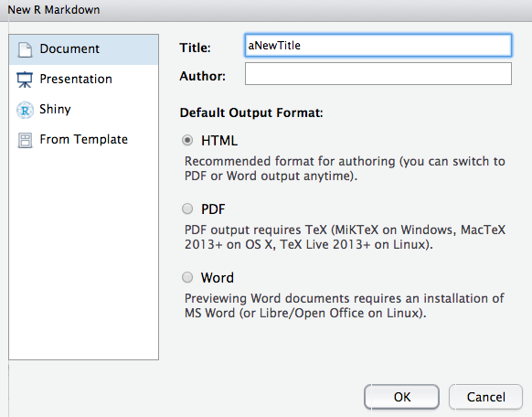Click into the empty Author field
The image size is (532, 417).
(378, 74)
